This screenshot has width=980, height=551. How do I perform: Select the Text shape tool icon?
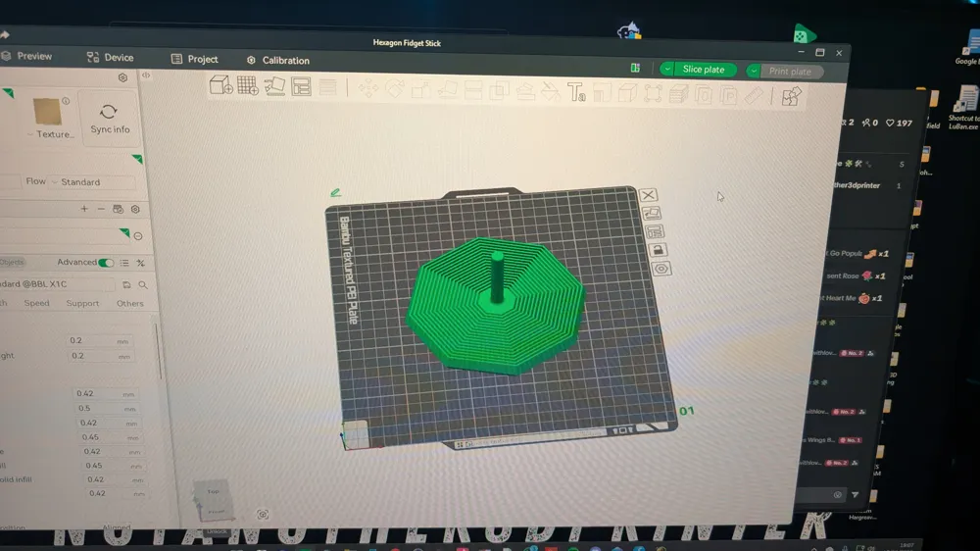(576, 93)
